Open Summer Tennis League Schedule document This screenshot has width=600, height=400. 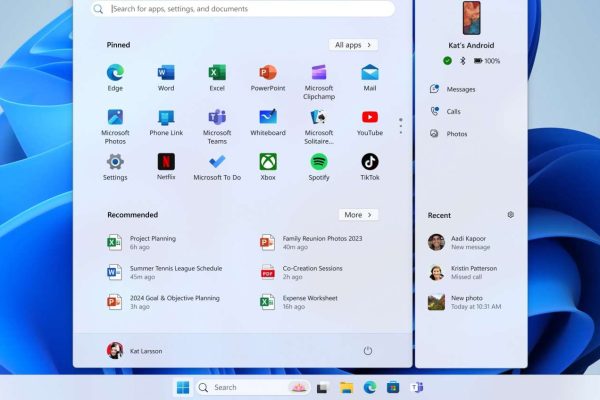pos(165,272)
